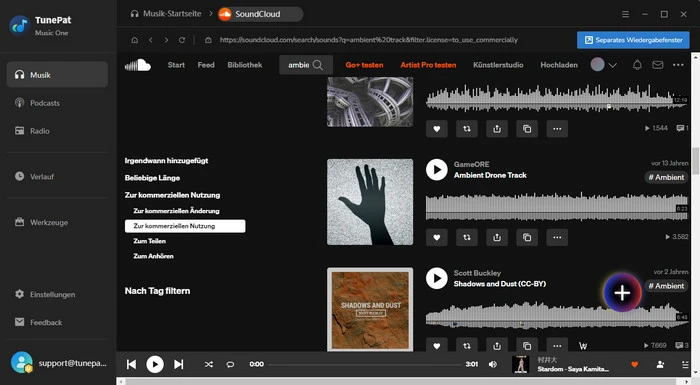This screenshot has height=385, width=700.
Task: Click the SoundCloud cloud logo
Action: pos(138,65)
